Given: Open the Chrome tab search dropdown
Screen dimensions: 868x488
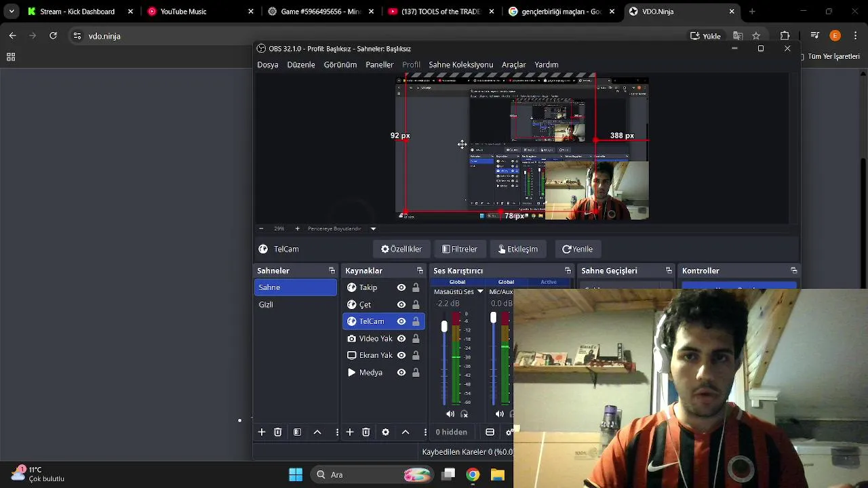Looking at the screenshot, I should point(12,12).
